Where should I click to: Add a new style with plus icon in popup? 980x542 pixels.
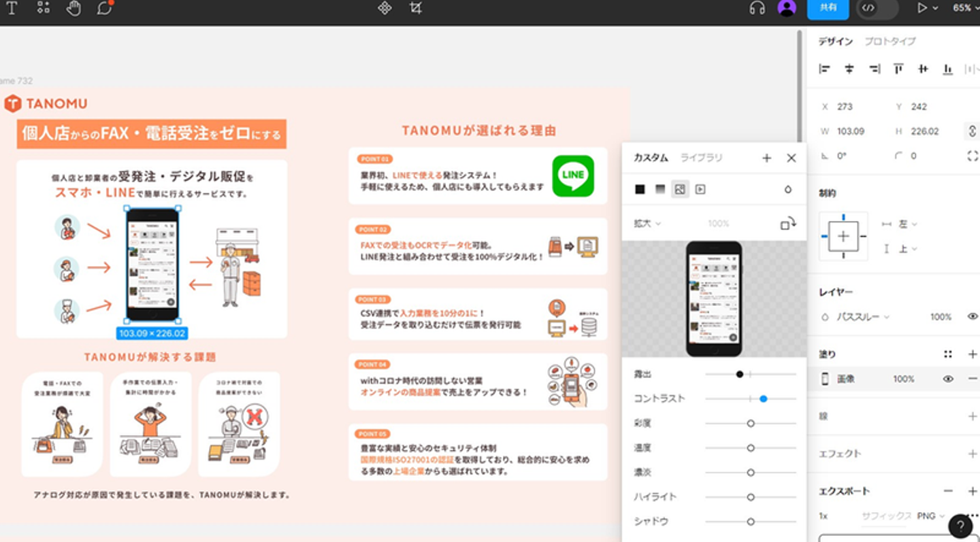(x=766, y=158)
